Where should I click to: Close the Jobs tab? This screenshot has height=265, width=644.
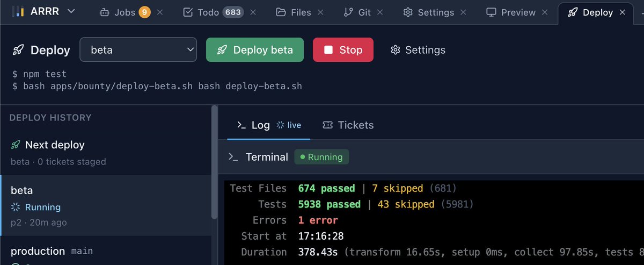tap(159, 12)
